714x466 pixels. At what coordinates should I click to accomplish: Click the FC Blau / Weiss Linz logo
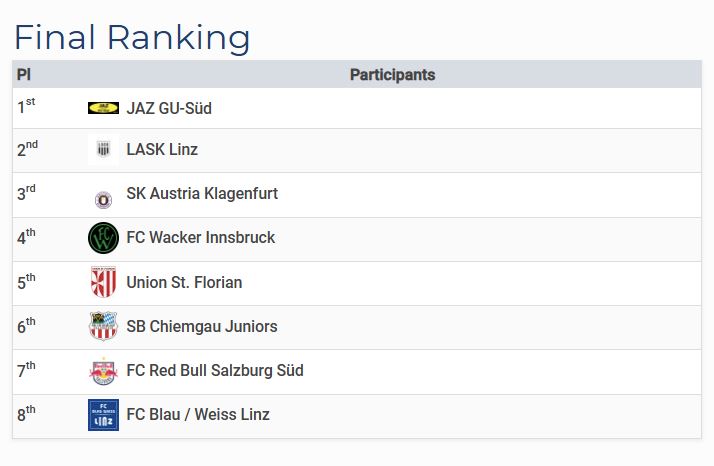click(103, 415)
